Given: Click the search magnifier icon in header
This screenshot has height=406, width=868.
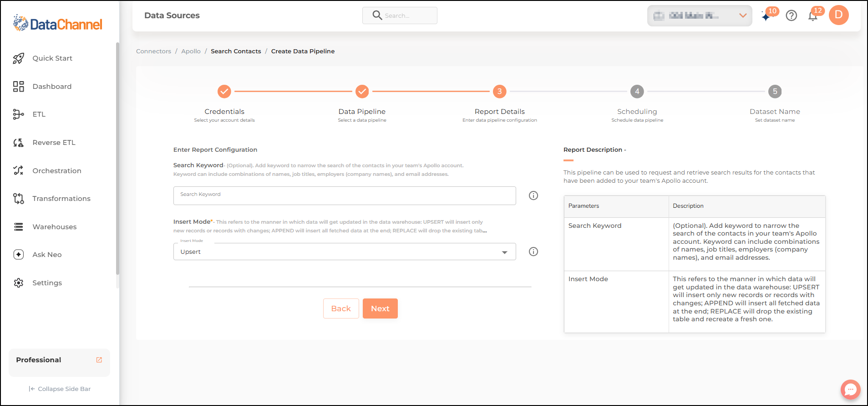Looking at the screenshot, I should point(377,15).
